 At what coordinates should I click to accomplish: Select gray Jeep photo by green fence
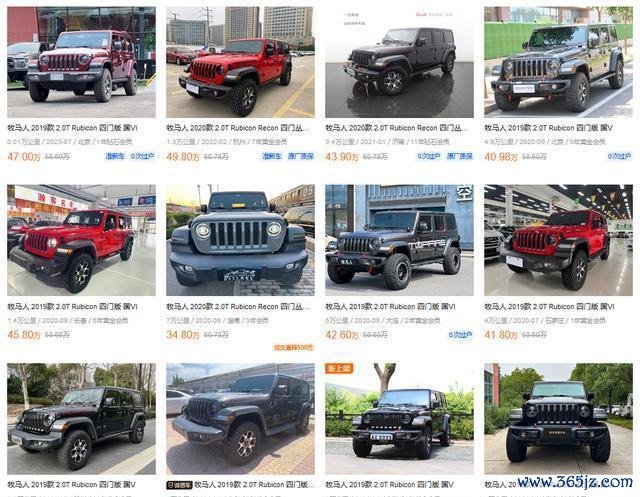click(558, 62)
